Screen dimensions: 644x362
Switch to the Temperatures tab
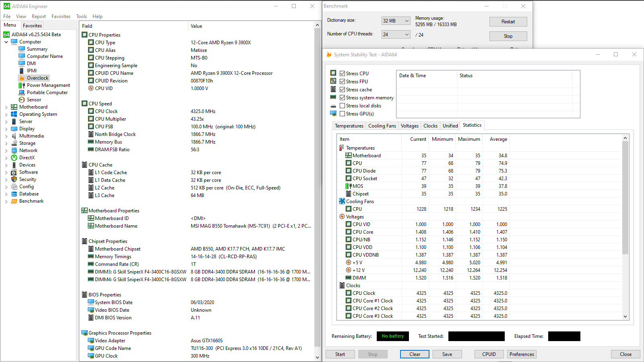(x=349, y=126)
